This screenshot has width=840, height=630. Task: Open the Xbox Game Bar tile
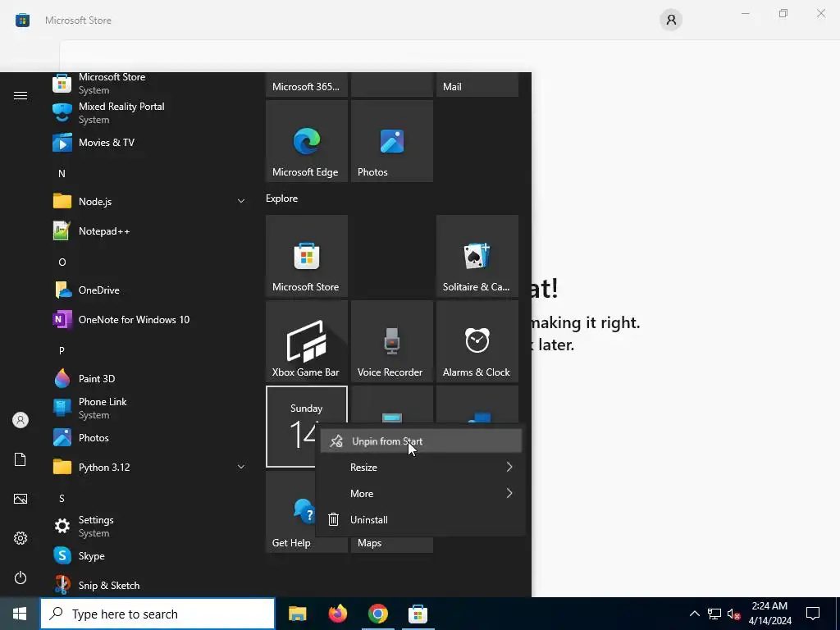click(x=307, y=341)
